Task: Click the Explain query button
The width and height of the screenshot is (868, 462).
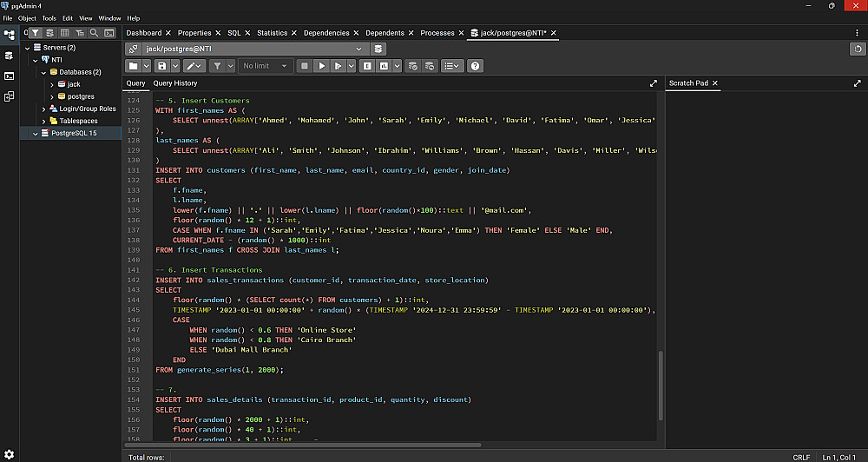Action: (x=367, y=66)
